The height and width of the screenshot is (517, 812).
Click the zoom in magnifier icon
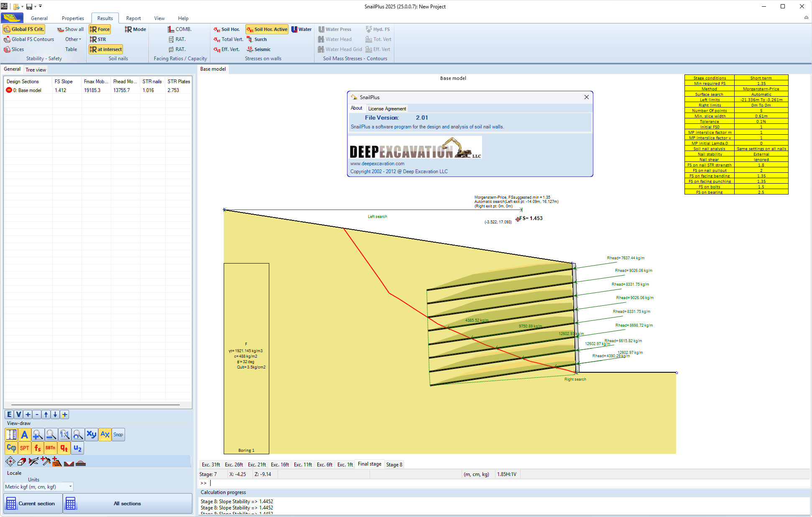click(38, 435)
